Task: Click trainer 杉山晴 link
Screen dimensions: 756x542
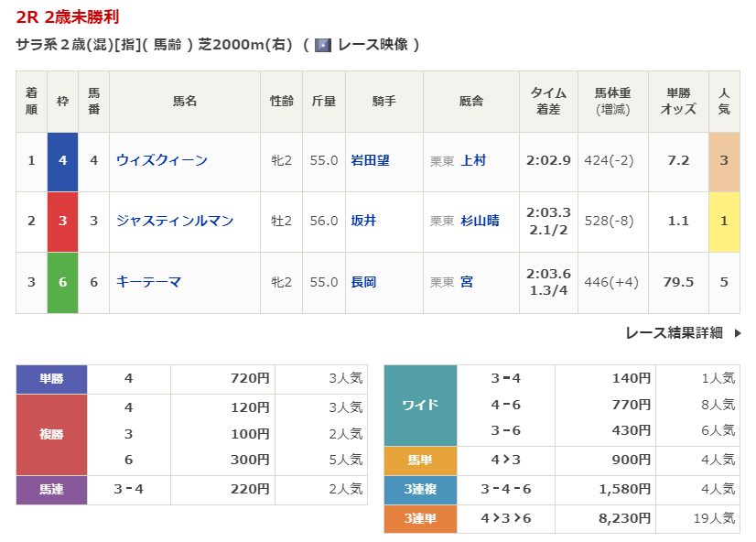Action: (x=480, y=221)
